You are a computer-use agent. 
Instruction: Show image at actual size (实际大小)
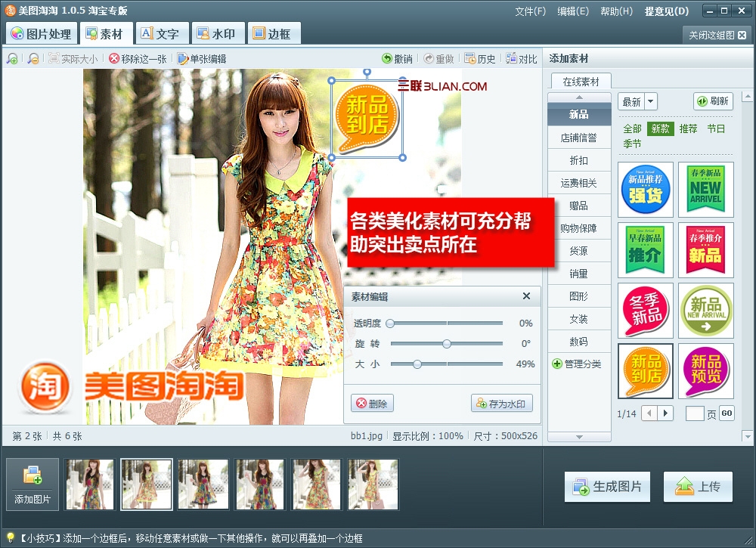point(73,59)
